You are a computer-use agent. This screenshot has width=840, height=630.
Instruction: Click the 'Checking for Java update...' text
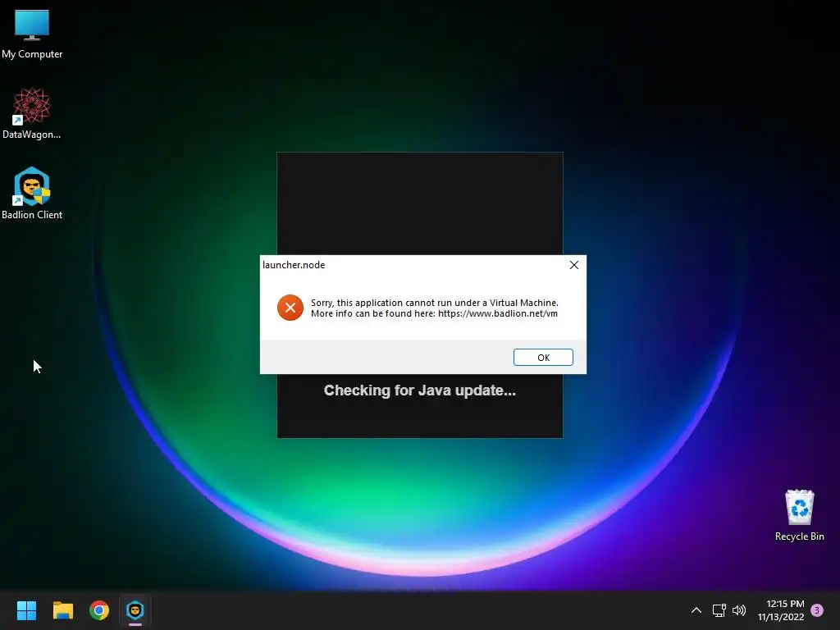tap(419, 390)
